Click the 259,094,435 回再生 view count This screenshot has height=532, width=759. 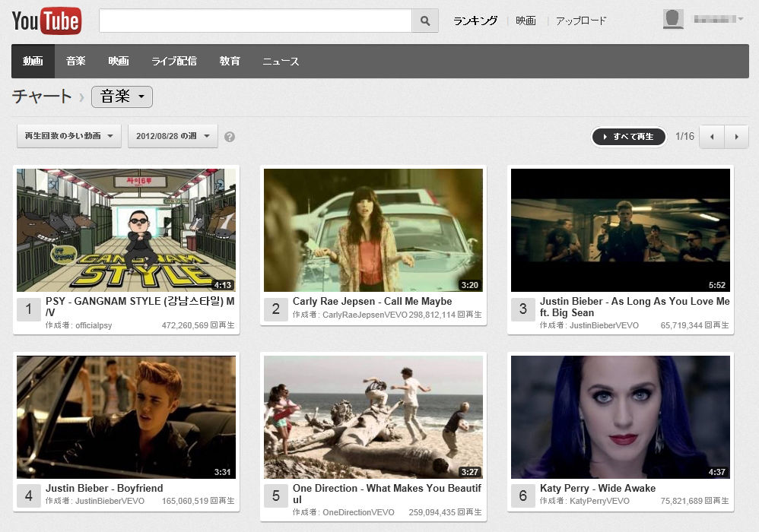(x=446, y=512)
